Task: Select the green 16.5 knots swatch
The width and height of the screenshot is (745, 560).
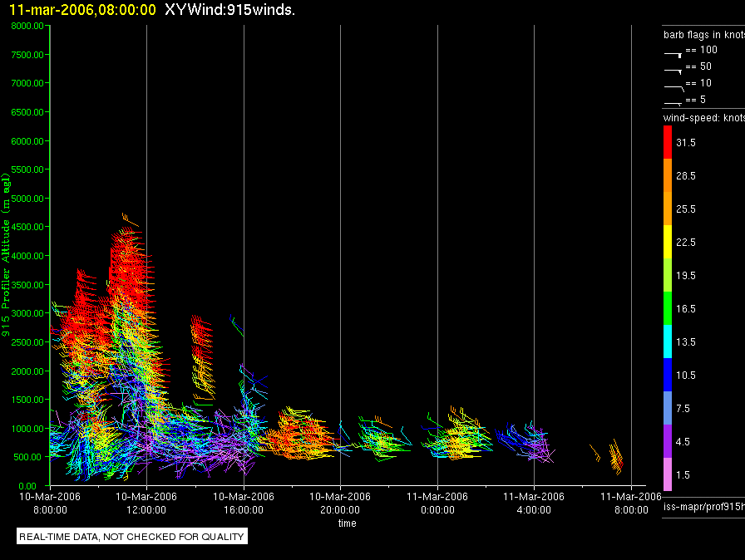Action: click(668, 308)
